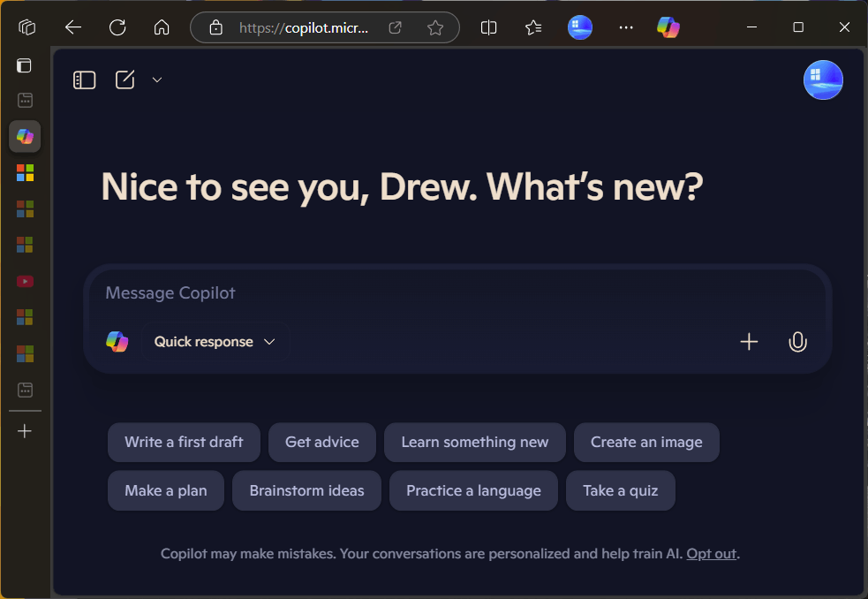This screenshot has height=599, width=868.
Task: Focus the Message Copilot input field
Action: click(457, 292)
